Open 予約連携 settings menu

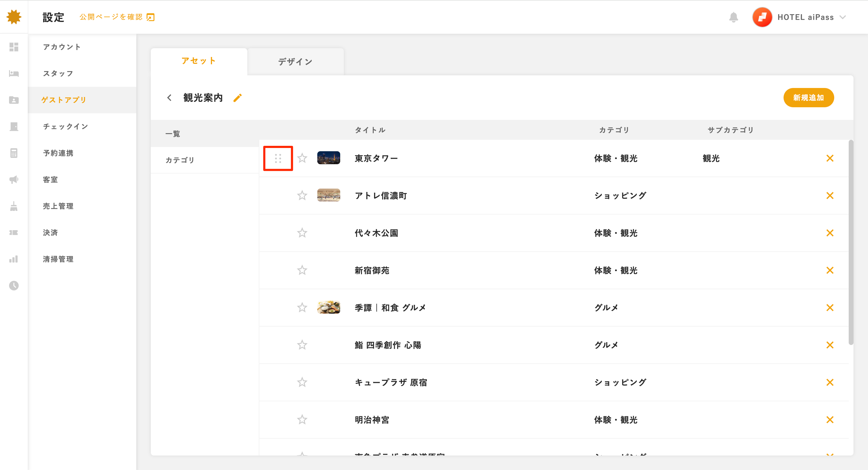click(x=82, y=153)
